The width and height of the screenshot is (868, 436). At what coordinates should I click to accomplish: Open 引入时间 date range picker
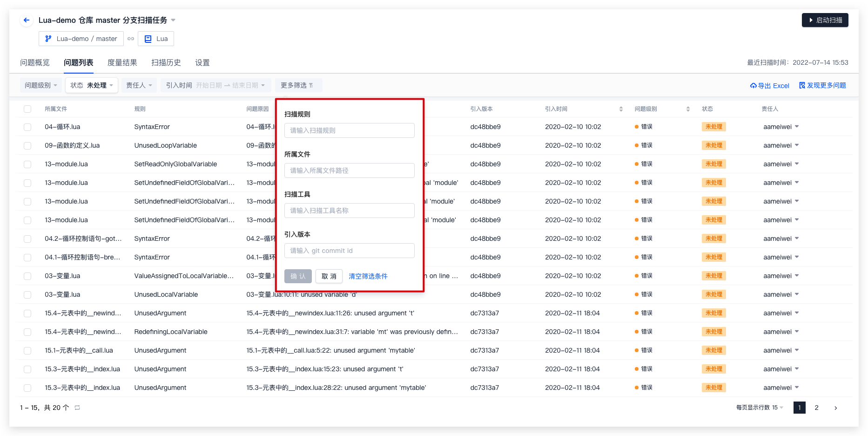tap(215, 85)
